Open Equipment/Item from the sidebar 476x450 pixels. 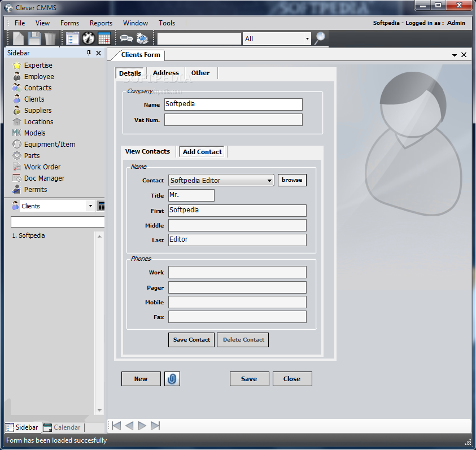pyautogui.click(x=50, y=144)
